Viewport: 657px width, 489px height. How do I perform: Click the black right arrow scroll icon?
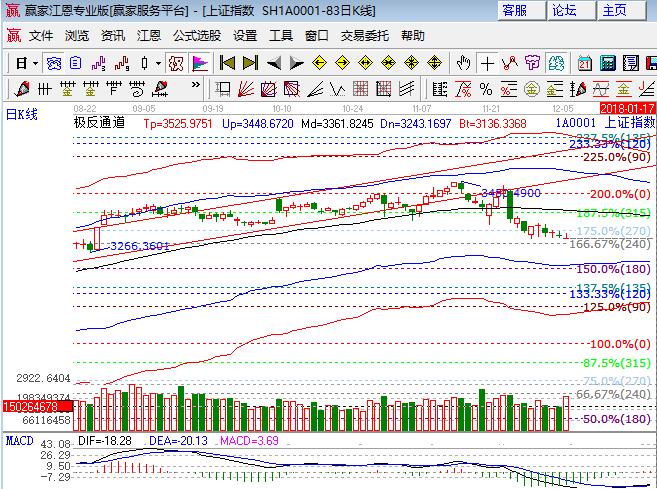[296, 63]
